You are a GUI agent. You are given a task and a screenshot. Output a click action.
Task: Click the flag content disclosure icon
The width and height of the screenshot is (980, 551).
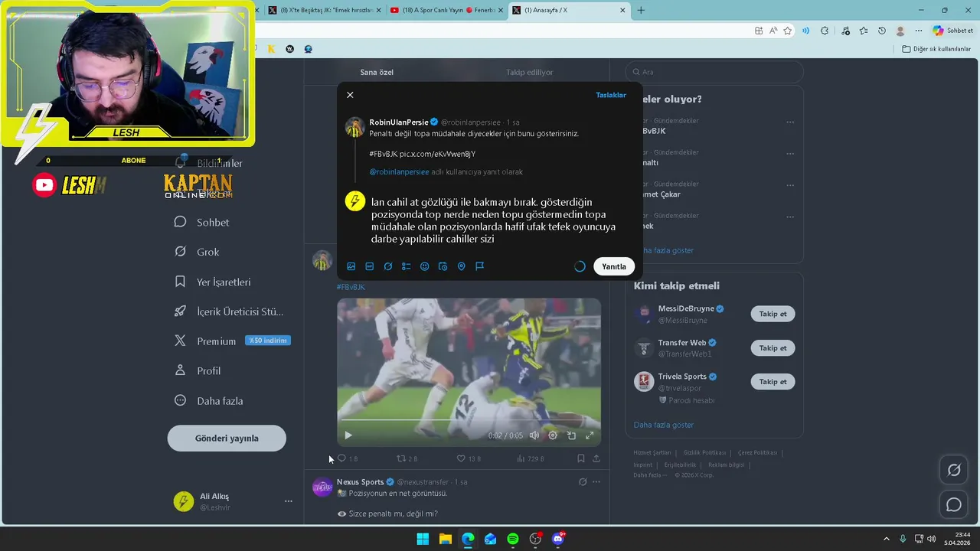(480, 266)
